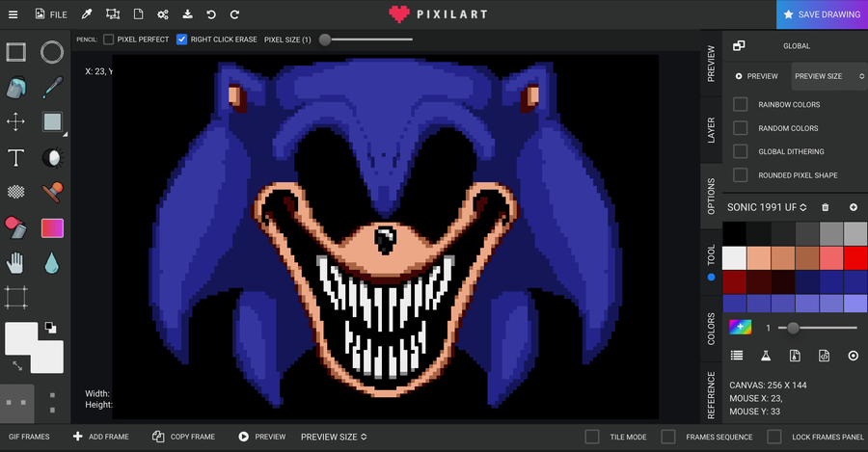Enable the Pixel Perfect checkbox
868x452 pixels.
click(108, 40)
